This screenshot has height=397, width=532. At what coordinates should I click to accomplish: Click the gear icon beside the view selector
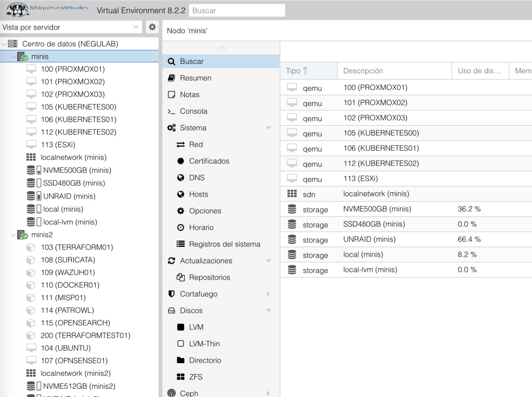(152, 27)
